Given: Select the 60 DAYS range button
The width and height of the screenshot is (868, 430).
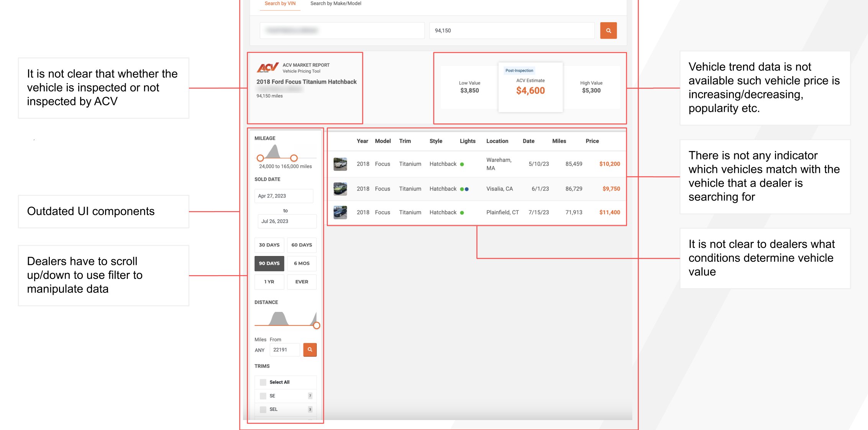Looking at the screenshot, I should tap(302, 245).
